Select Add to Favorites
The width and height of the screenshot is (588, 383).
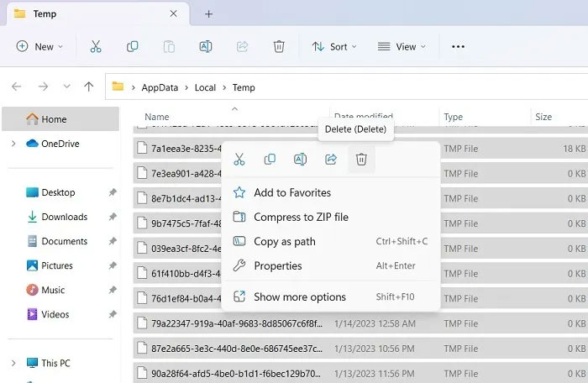292,193
